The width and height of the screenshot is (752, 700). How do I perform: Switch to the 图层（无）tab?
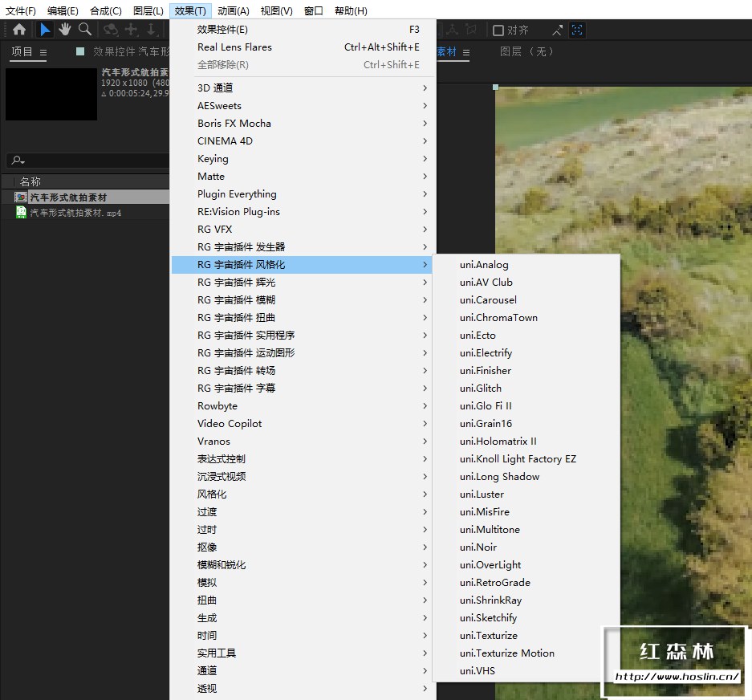pos(527,52)
